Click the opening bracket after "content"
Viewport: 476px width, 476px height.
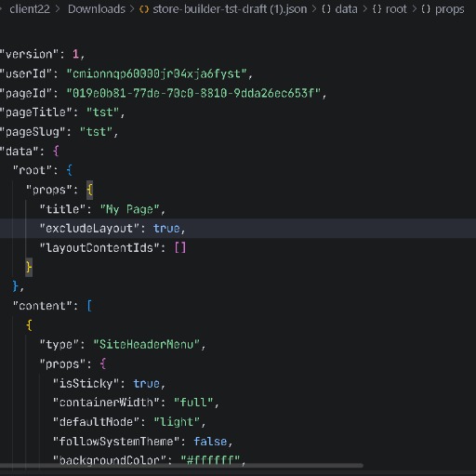89,306
